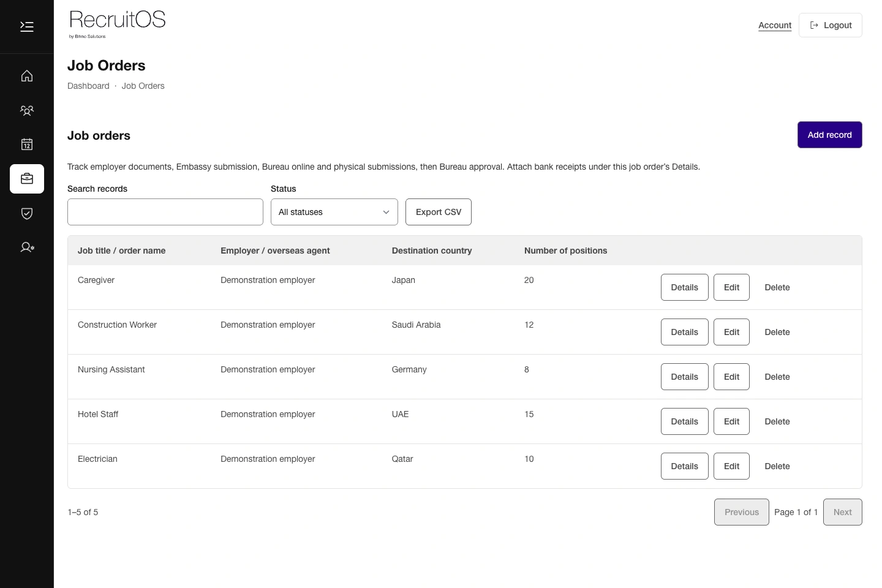Delete the Nursing Assistant order
The height and width of the screenshot is (588, 882).
pyautogui.click(x=777, y=377)
